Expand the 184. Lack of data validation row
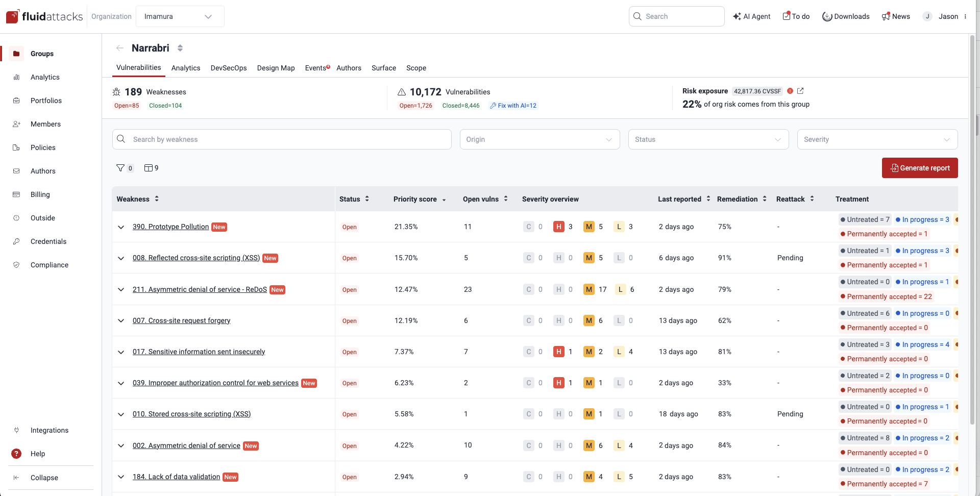Screen dimensions: 980x496 pyautogui.click(x=121, y=477)
